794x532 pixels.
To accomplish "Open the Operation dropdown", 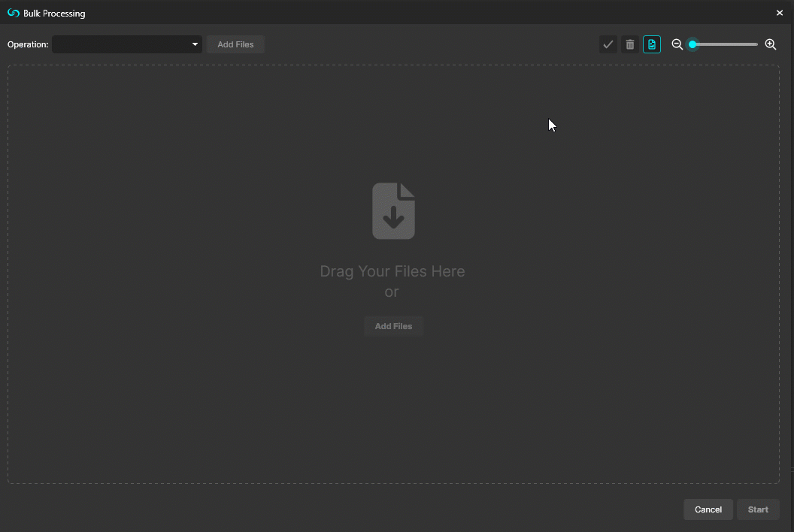I will pyautogui.click(x=127, y=44).
